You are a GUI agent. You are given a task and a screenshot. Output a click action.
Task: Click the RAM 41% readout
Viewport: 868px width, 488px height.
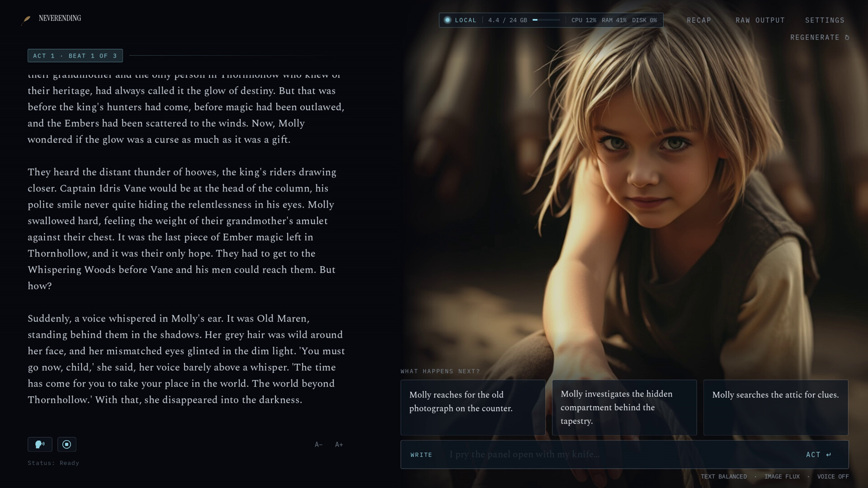point(614,20)
